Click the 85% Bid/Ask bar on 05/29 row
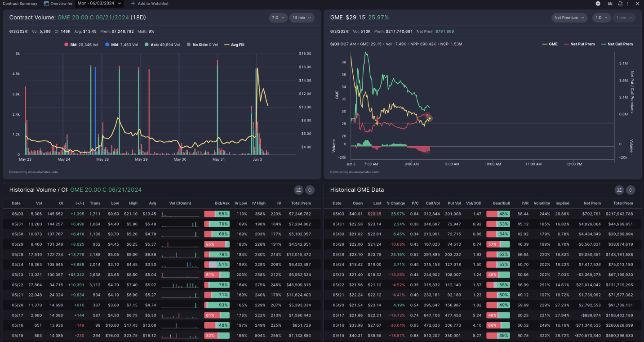 click(x=217, y=244)
